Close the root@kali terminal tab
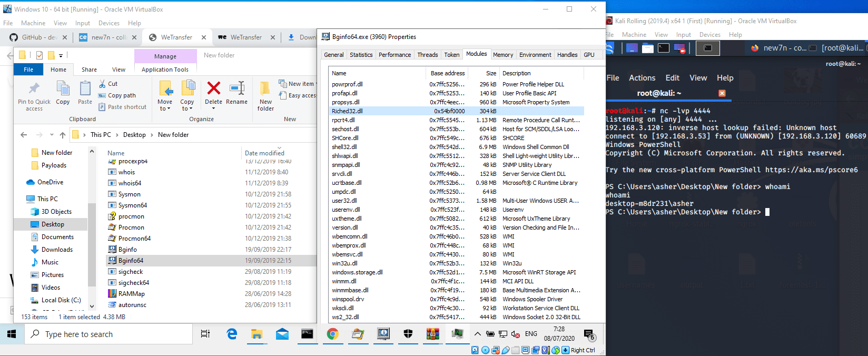The height and width of the screenshot is (356, 868). [722, 93]
